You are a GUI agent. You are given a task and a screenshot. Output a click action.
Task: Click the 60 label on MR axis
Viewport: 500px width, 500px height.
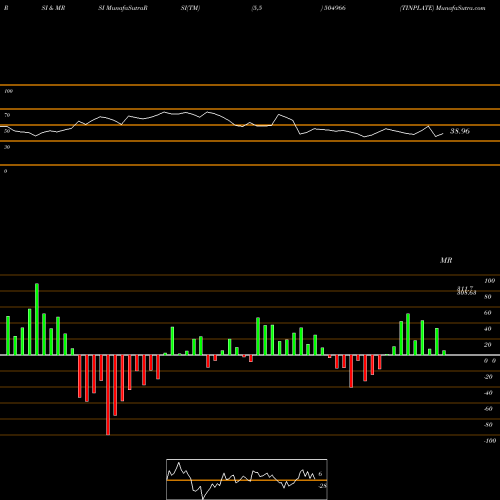pyautogui.click(x=488, y=313)
